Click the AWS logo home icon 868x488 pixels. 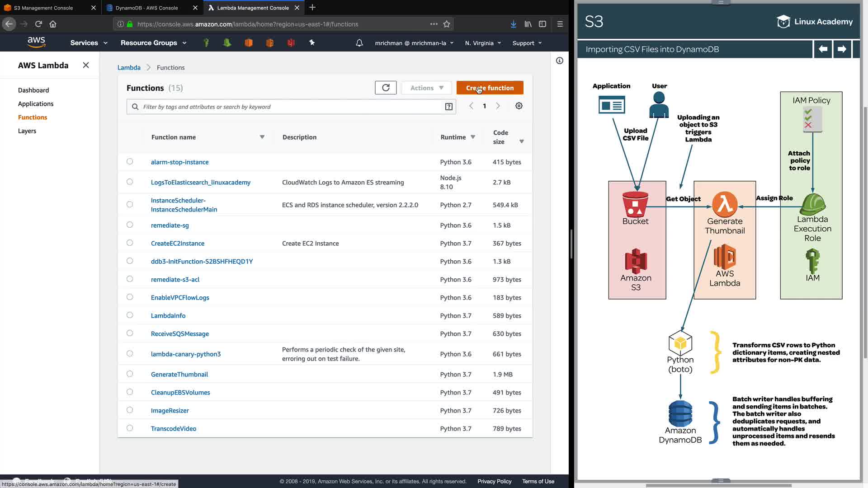(x=36, y=42)
